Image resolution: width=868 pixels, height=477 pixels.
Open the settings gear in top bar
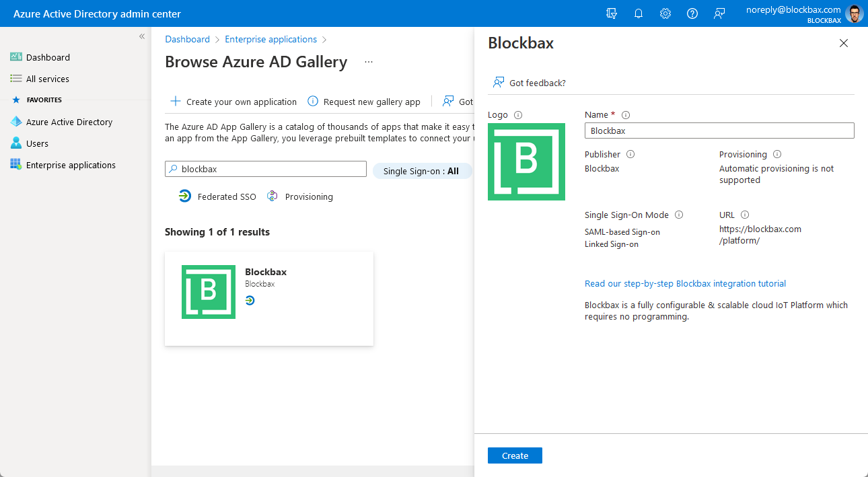tap(665, 13)
